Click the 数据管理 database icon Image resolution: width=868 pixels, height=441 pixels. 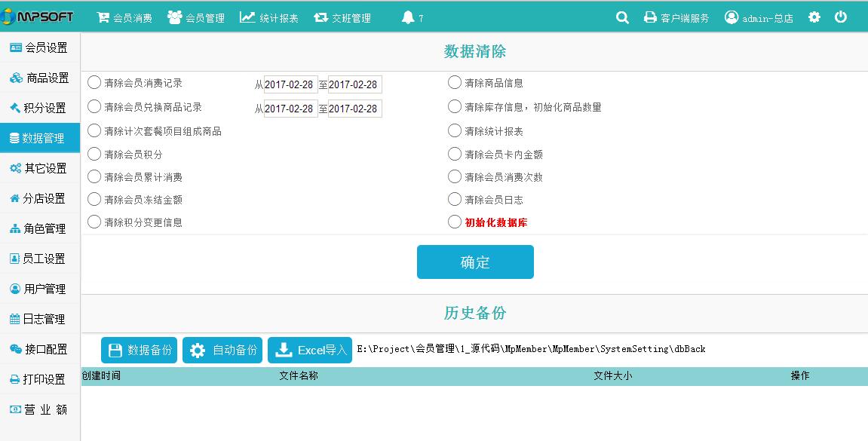coord(14,139)
